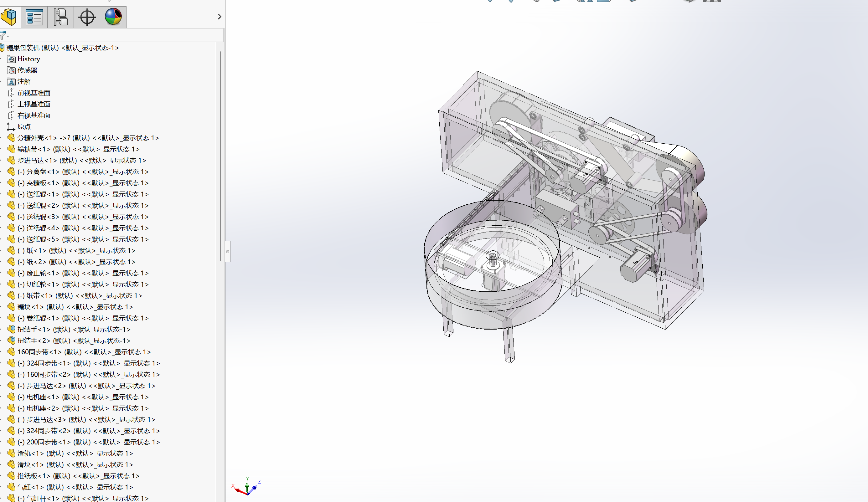Viewport: 868px width, 502px height.
Task: Select the 电机座<2> component row
Action: coord(78,408)
